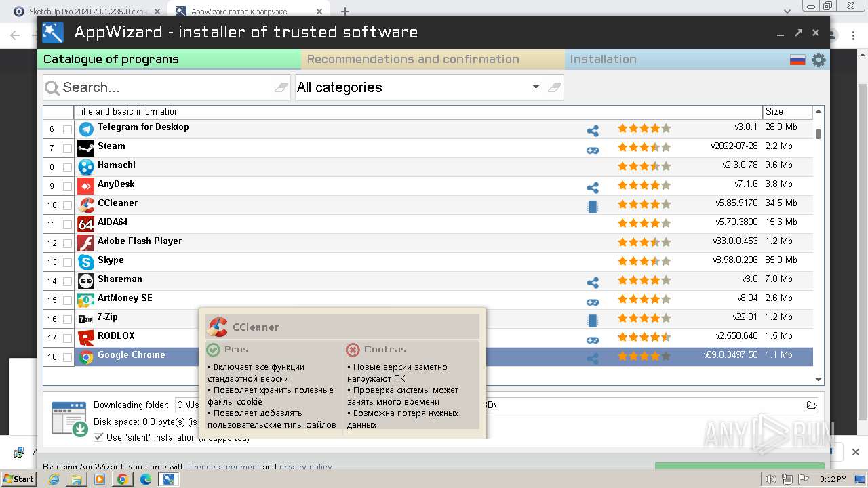Click the Google Chrome row icon
This screenshot has height=488, width=868.
click(86, 357)
